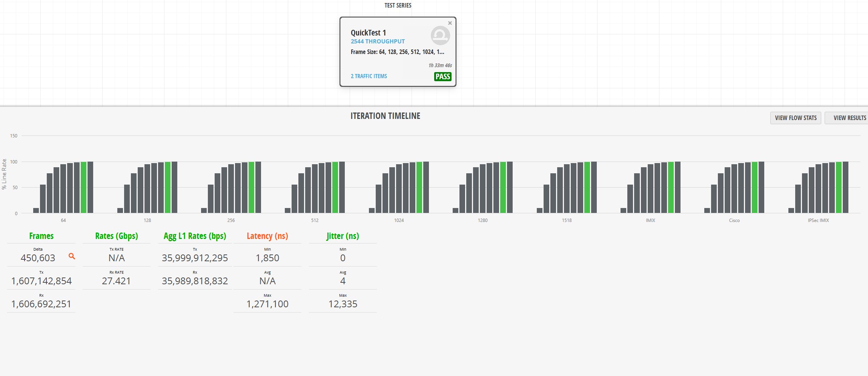Click the green bar in the 512 frame group
This screenshot has width=868, height=376.
(x=335, y=187)
